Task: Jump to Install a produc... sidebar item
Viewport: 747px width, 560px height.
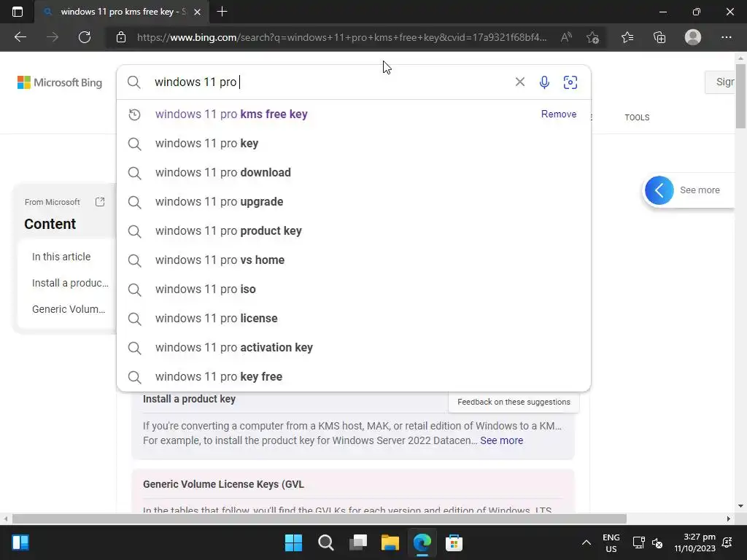Action: pyautogui.click(x=70, y=283)
